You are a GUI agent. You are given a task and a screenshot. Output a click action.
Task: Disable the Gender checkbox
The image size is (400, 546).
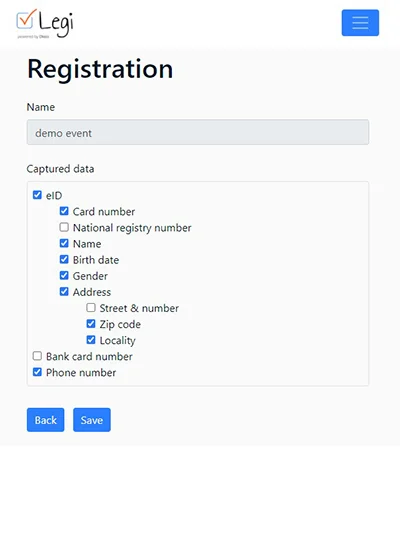pos(64,275)
